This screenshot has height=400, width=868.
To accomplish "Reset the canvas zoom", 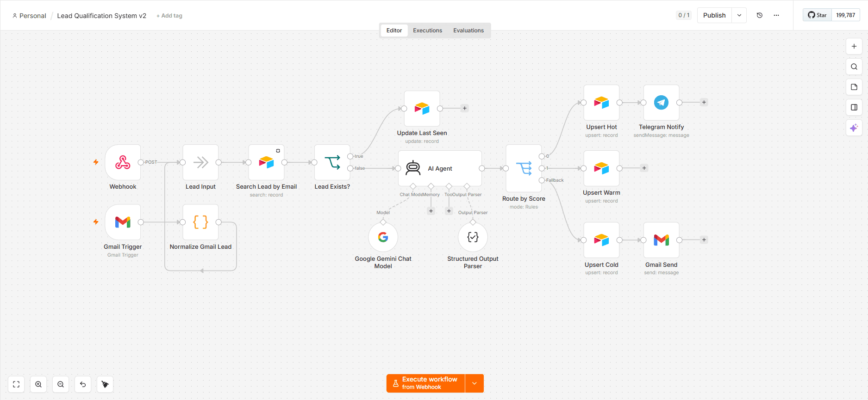I will coord(83,384).
